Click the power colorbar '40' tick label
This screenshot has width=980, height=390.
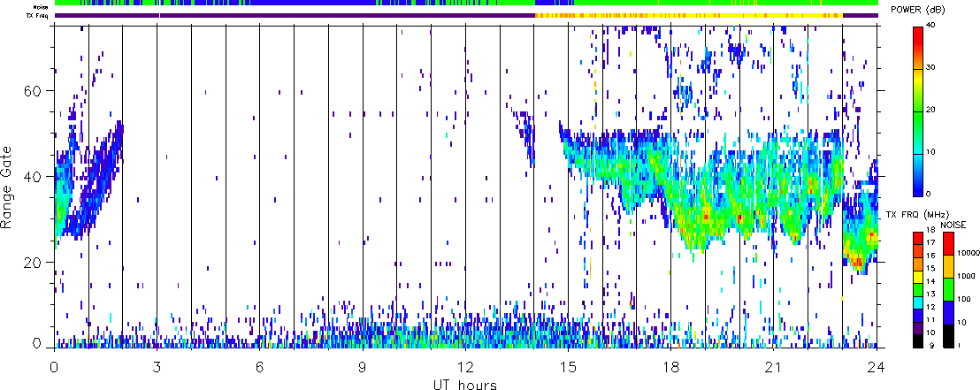pyautogui.click(x=932, y=27)
